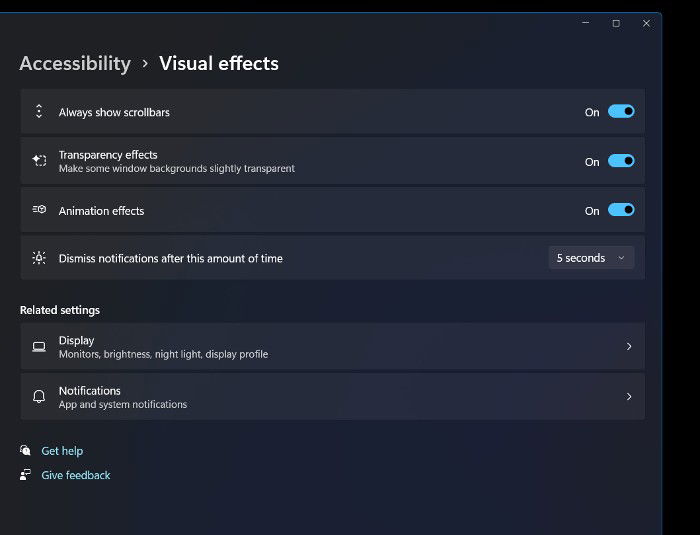
Task: Click the Animation effects icon
Action: click(x=39, y=209)
